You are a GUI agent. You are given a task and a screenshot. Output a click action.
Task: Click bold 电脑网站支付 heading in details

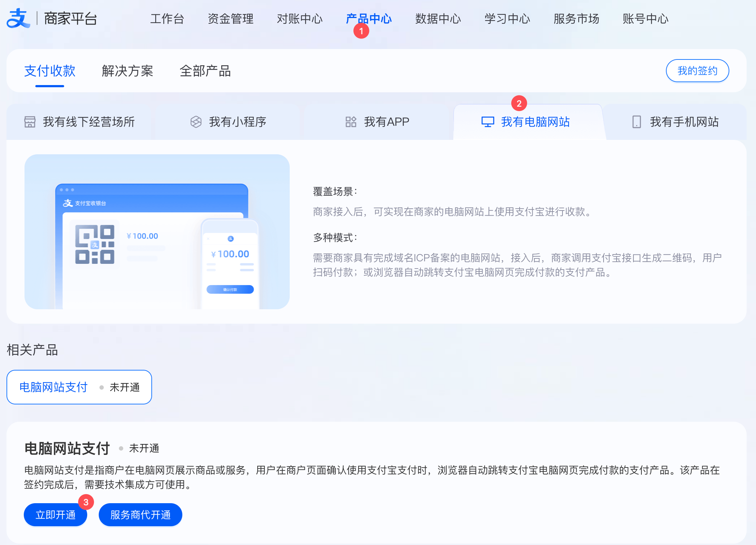[67, 448]
